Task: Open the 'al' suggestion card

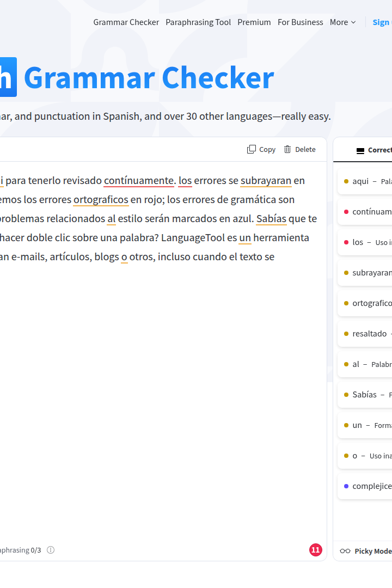Action: (365, 364)
